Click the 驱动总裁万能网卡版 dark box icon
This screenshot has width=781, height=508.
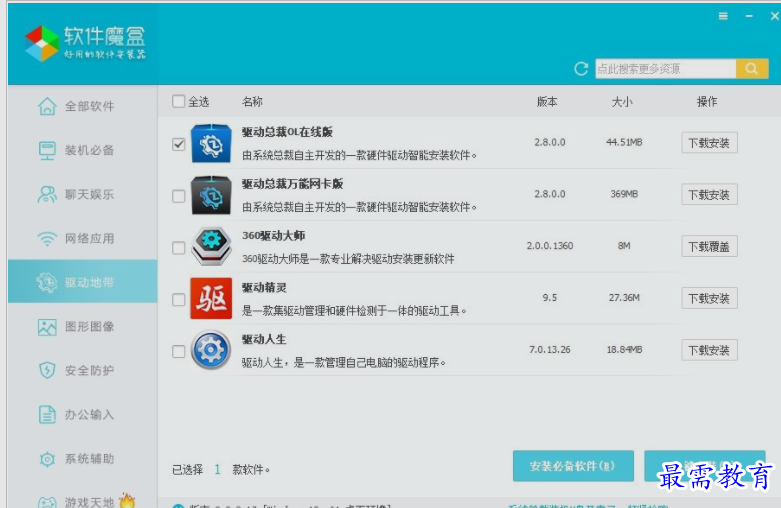[x=211, y=195]
